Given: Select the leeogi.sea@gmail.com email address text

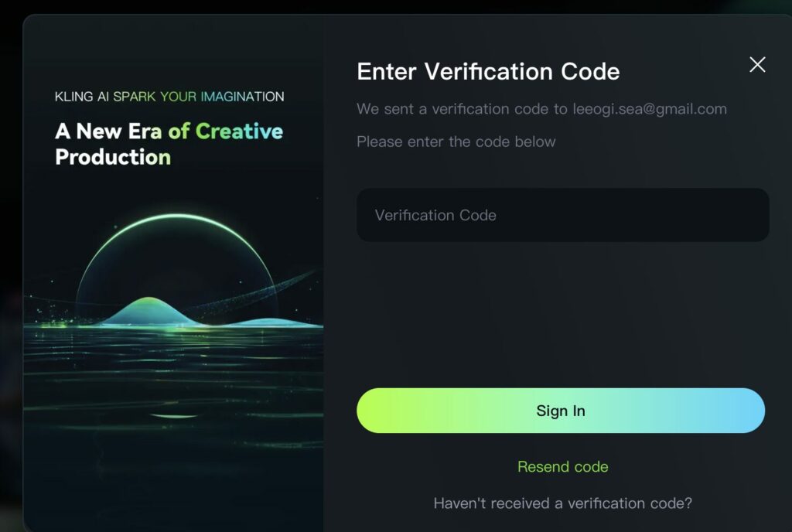Looking at the screenshot, I should [x=650, y=109].
